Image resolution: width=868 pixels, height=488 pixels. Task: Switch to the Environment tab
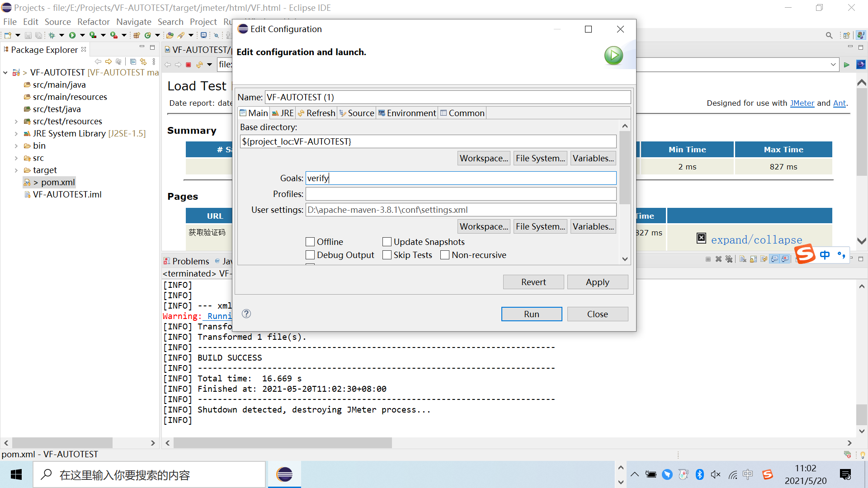(406, 113)
